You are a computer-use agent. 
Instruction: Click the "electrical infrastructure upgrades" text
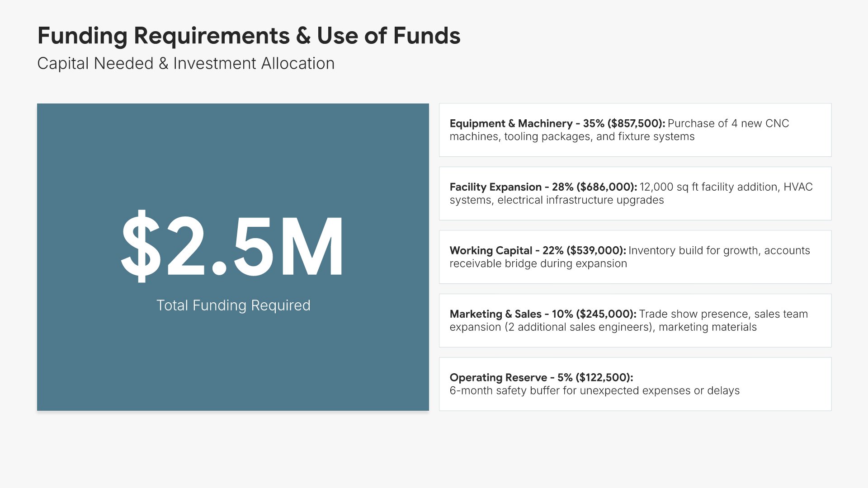(x=580, y=200)
